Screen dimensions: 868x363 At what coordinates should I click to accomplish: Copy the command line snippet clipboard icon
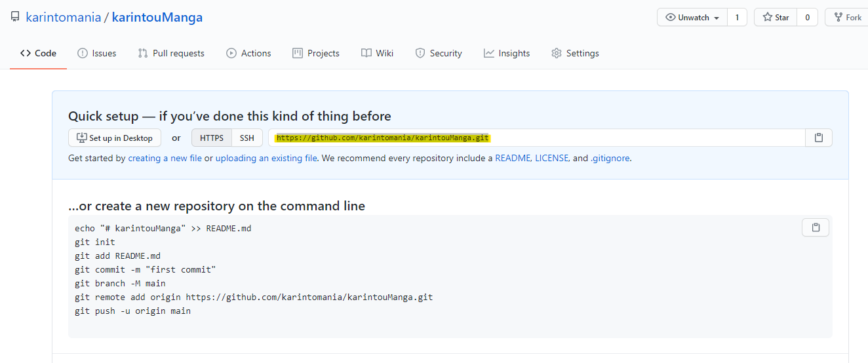click(x=816, y=227)
